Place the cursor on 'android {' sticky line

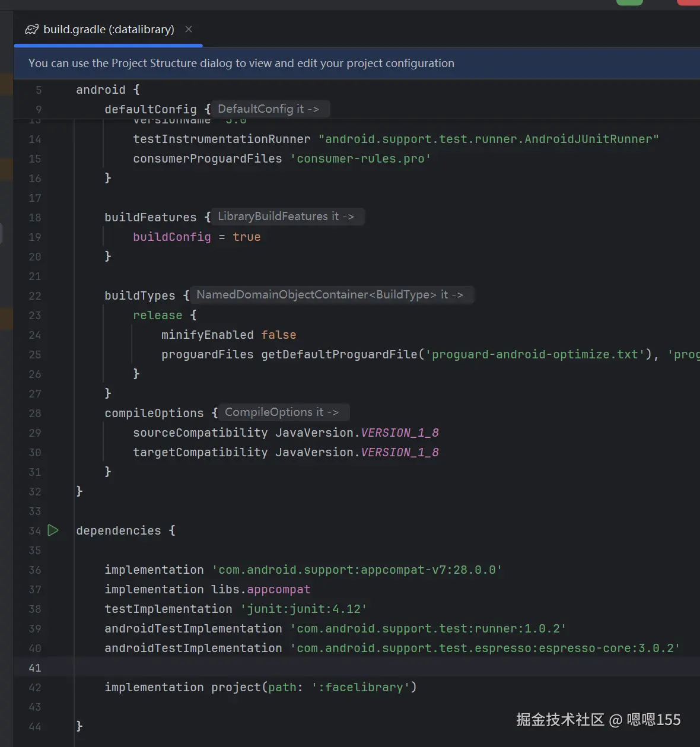[x=108, y=90]
